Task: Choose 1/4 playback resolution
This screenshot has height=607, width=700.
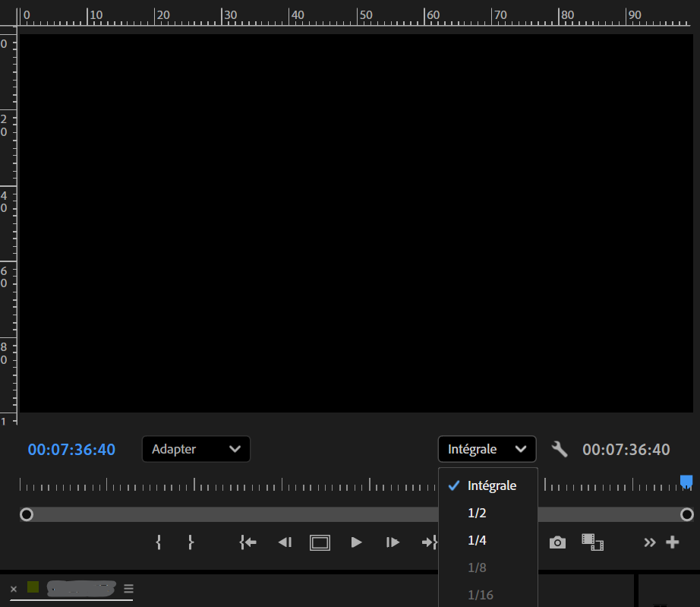Action: (x=488, y=540)
